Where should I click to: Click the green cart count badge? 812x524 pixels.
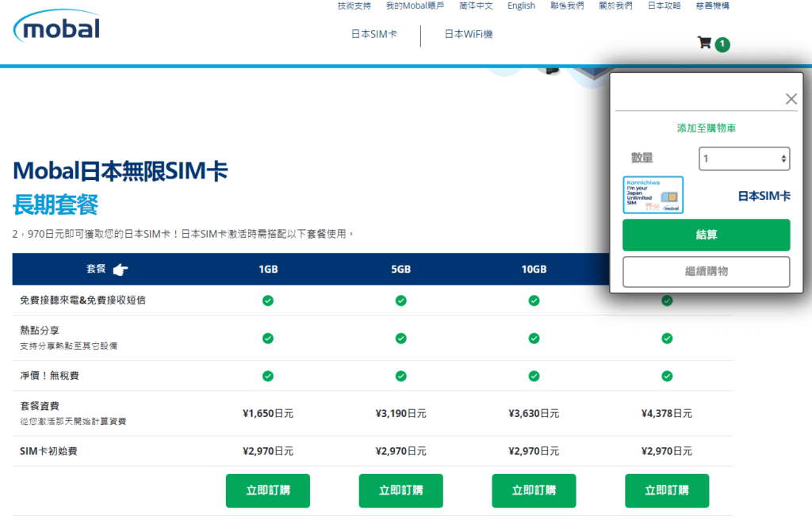pos(722,44)
